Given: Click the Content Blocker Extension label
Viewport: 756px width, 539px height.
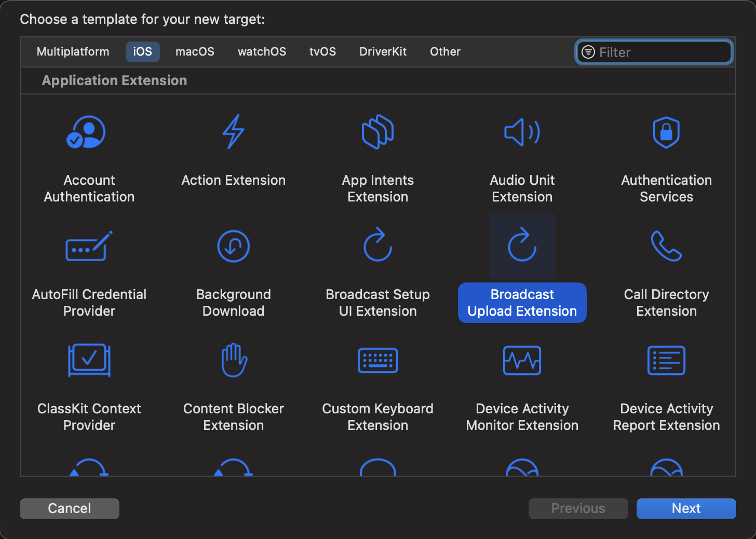Looking at the screenshot, I should point(233,417).
